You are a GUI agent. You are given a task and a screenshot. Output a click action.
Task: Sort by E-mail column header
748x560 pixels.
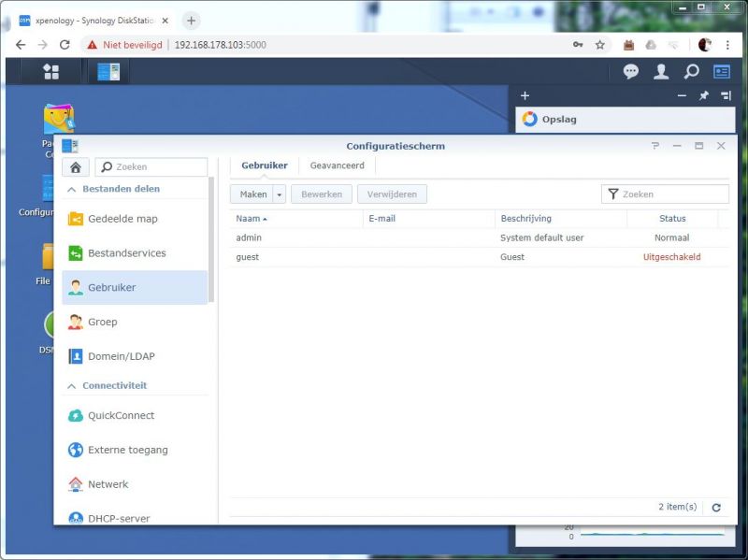[x=429, y=219]
